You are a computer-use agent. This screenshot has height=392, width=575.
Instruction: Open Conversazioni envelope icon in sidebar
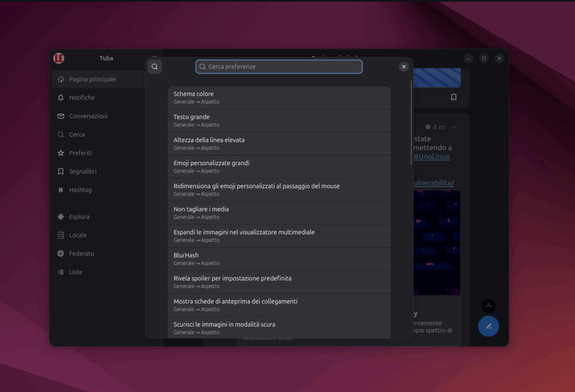tap(61, 116)
